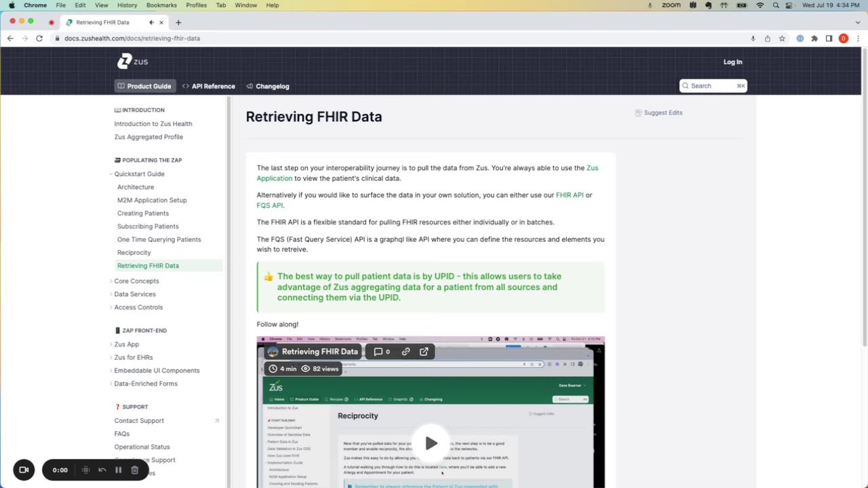Image resolution: width=868 pixels, height=488 pixels.
Task: Switch to API Reference tab
Action: pos(209,86)
